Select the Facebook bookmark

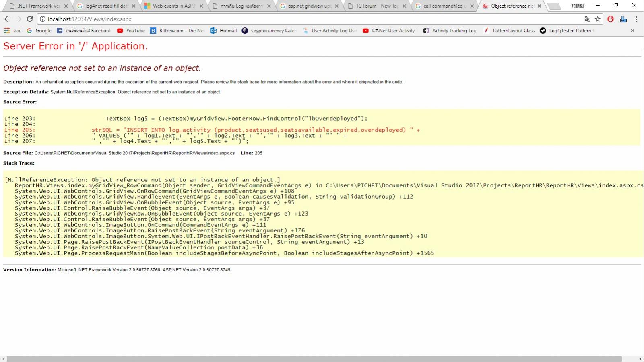(85, 30)
